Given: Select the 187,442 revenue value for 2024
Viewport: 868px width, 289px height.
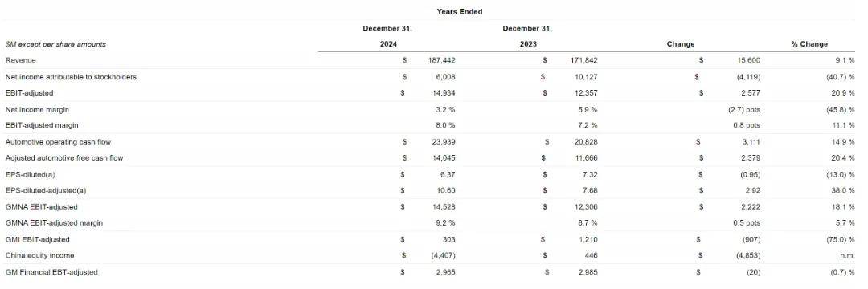Looking at the screenshot, I should click(x=442, y=60).
